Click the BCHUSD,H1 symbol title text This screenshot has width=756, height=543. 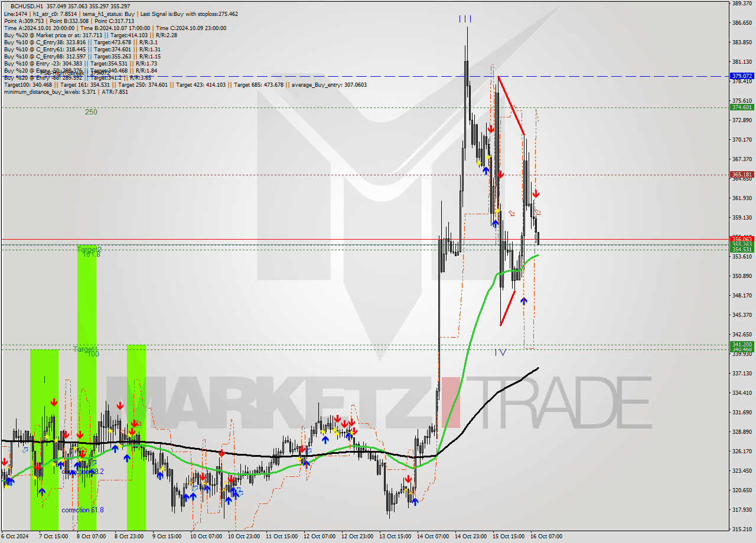(27, 6)
